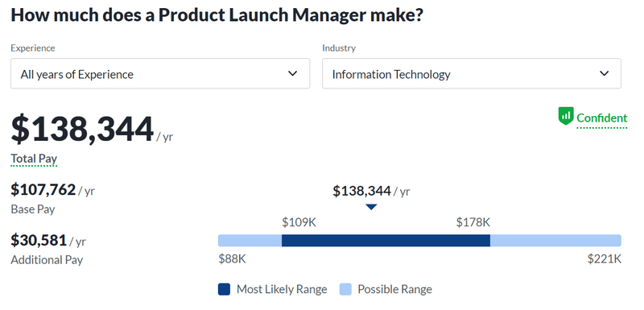
Task: Click the $178K range label
Action: pos(473,222)
